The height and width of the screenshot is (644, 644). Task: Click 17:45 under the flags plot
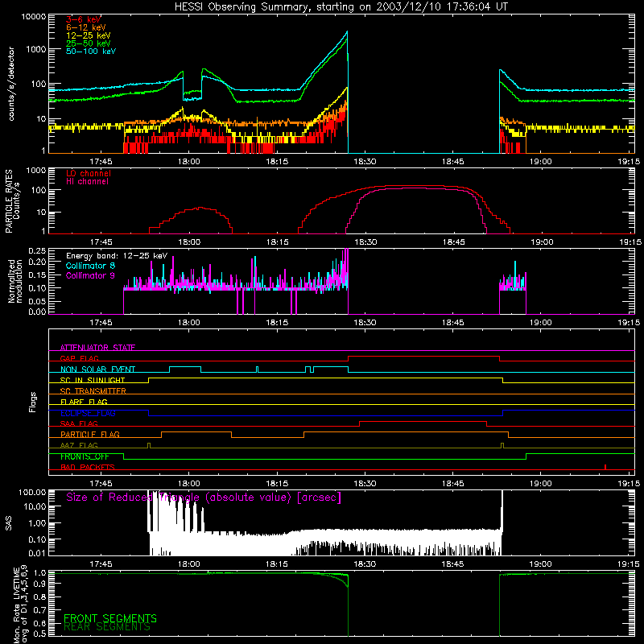pos(101,484)
